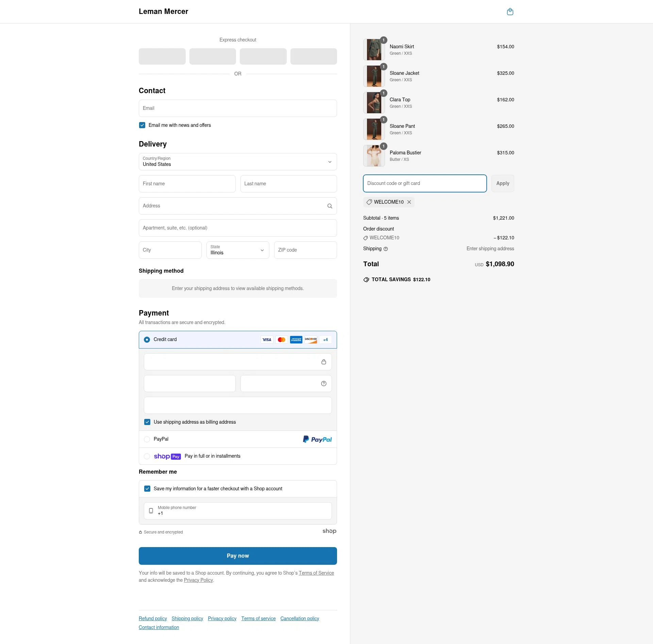Click the shop logo next to Secure and encrypted

(x=329, y=531)
